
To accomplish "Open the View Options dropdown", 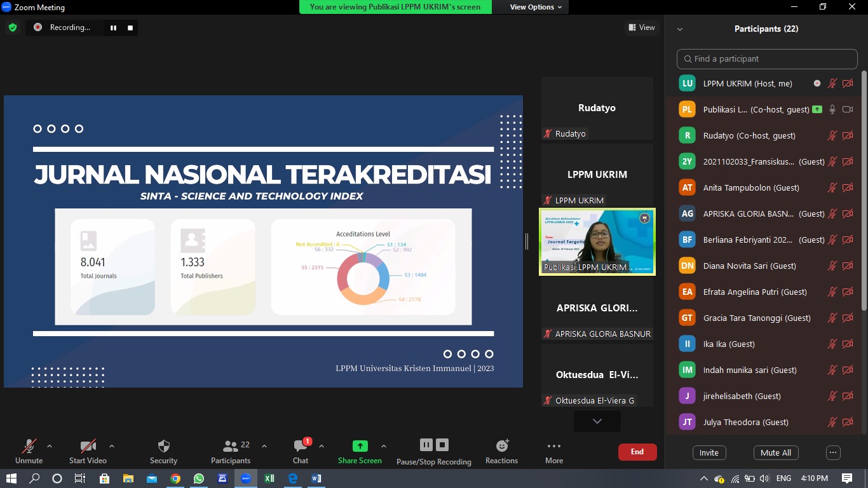I will point(536,7).
